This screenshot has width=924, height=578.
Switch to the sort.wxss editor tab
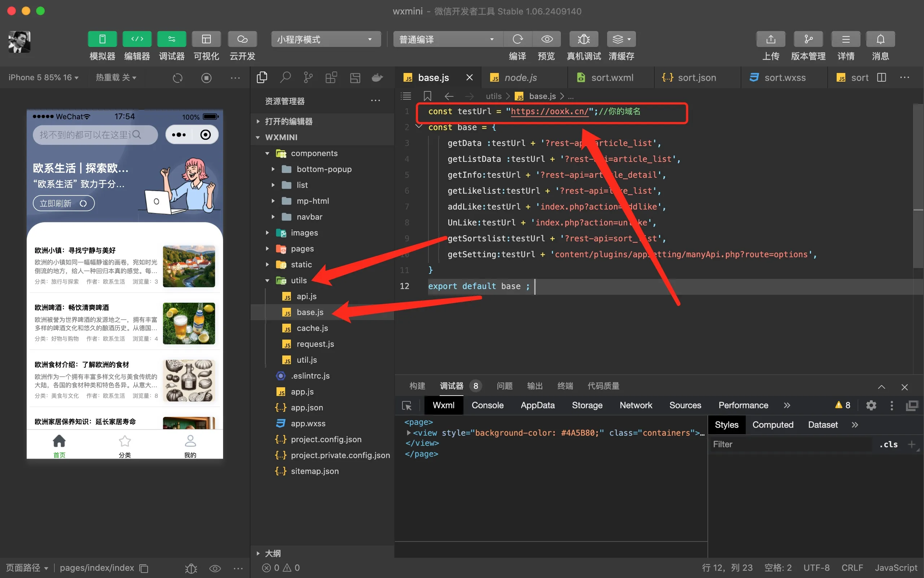tap(784, 78)
